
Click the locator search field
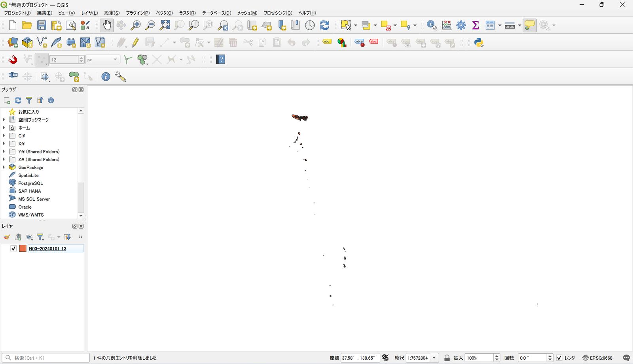coord(45,358)
